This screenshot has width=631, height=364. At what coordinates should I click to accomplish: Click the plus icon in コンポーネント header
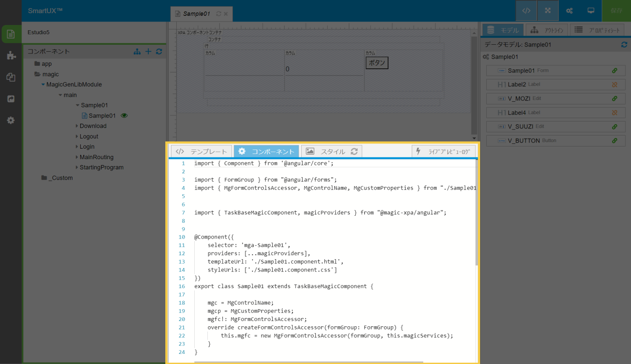(148, 52)
